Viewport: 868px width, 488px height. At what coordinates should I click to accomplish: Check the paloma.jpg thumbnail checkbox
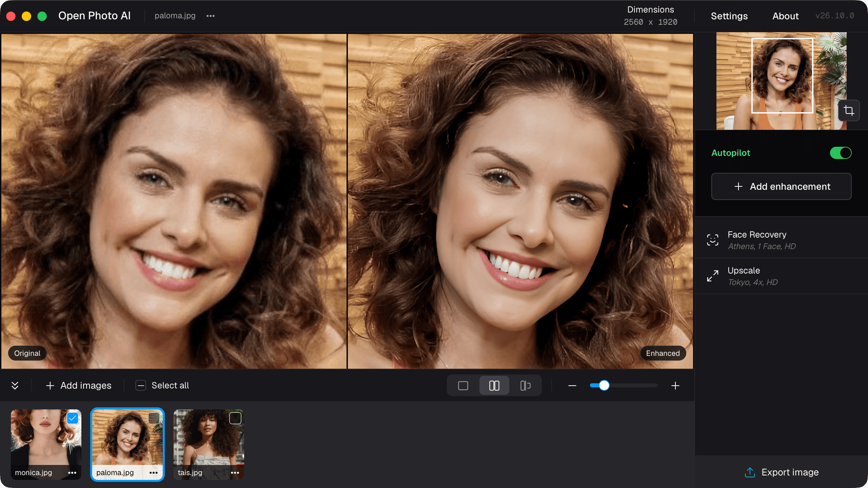(x=154, y=419)
